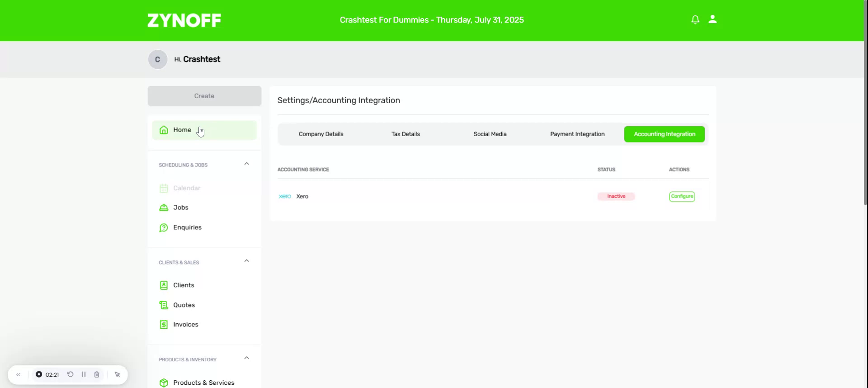Click the Xero logo icon
This screenshot has width=868, height=388.
tap(285, 196)
